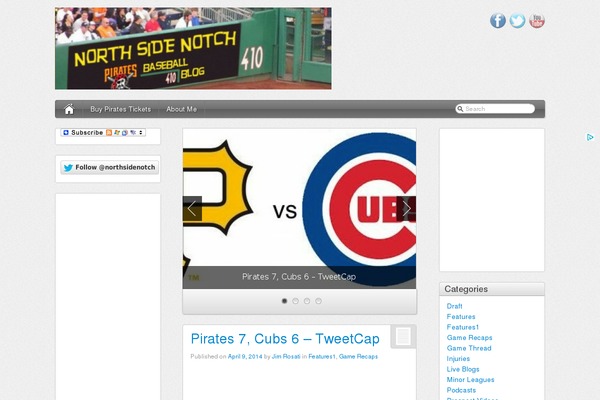Click the North Side Notch banner
Screen dimensions: 600x400
pos(193,49)
